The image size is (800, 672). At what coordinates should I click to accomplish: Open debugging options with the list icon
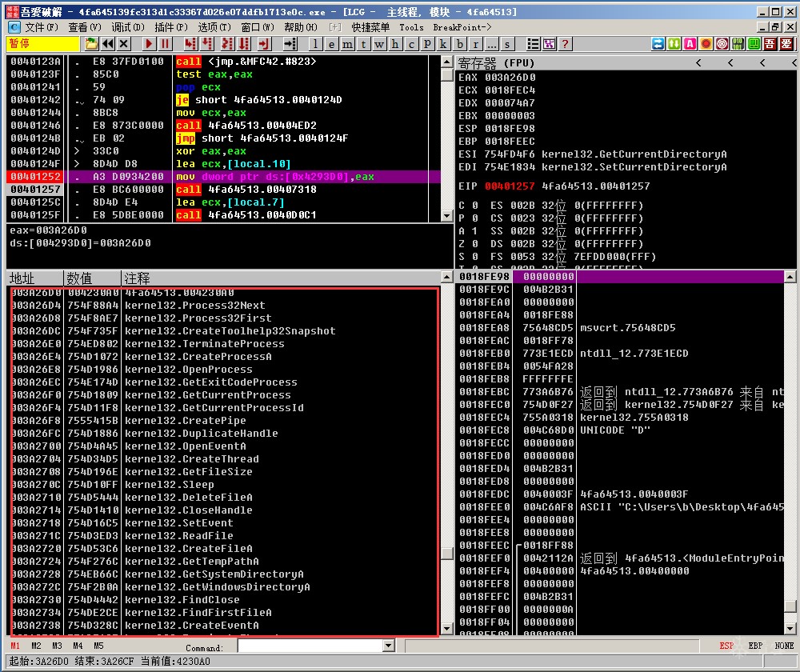click(x=533, y=44)
